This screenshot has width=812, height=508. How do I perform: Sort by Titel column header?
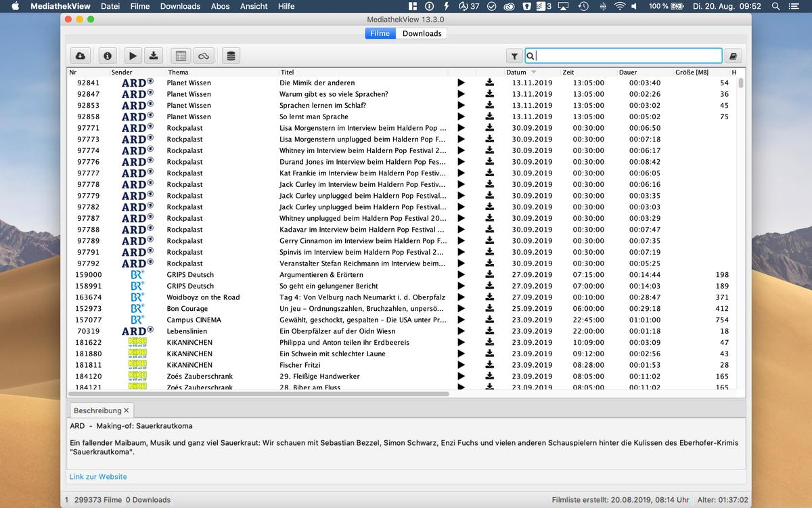click(x=363, y=72)
